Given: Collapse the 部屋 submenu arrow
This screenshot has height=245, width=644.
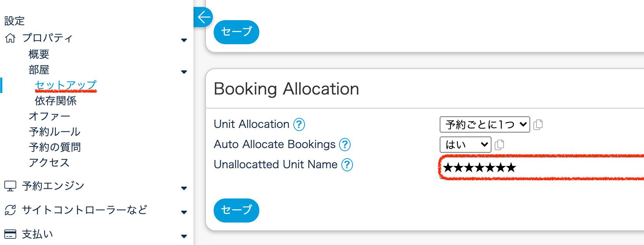Looking at the screenshot, I should (184, 72).
